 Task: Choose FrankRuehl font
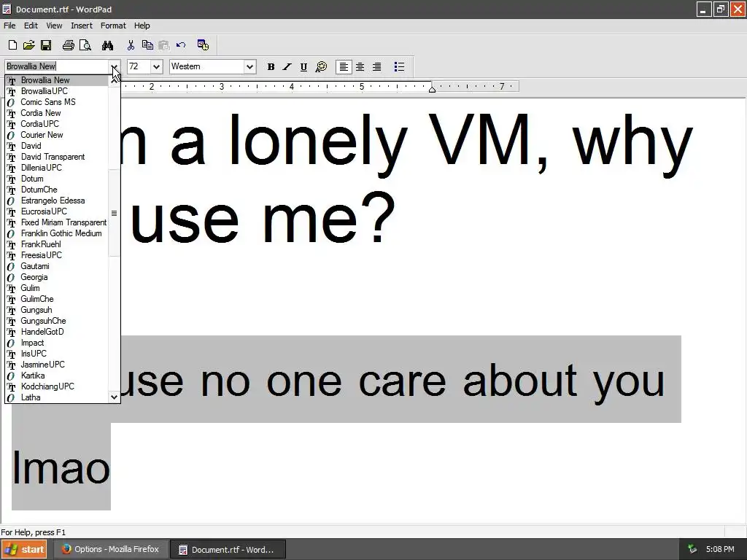(57, 244)
